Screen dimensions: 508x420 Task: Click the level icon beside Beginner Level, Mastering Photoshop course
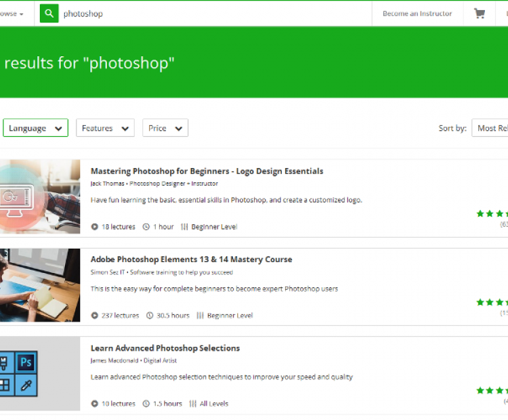[184, 227]
